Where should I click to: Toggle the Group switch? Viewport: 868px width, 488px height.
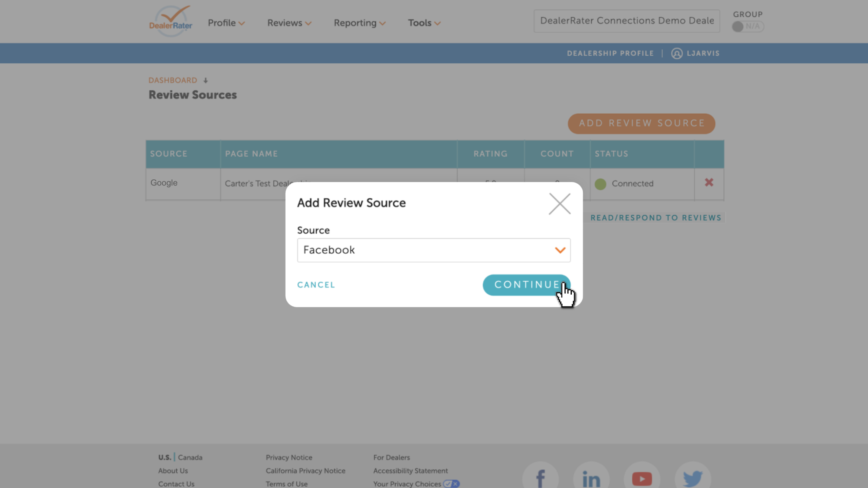pyautogui.click(x=748, y=26)
